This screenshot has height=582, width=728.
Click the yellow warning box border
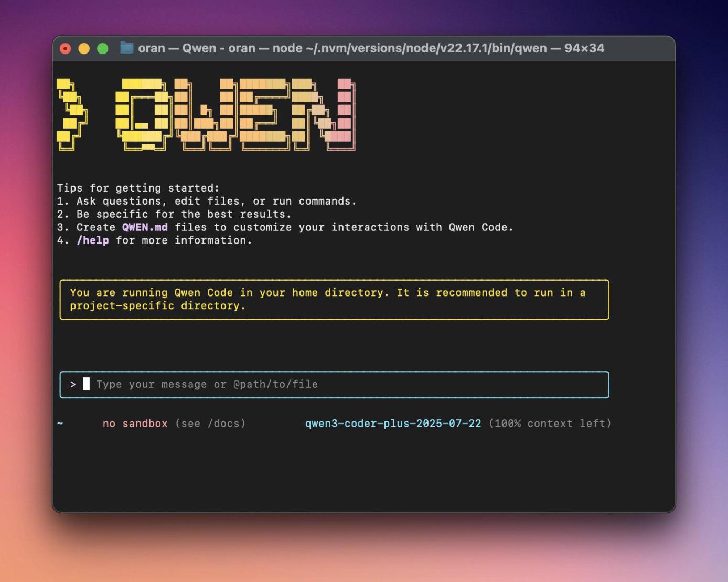point(335,281)
